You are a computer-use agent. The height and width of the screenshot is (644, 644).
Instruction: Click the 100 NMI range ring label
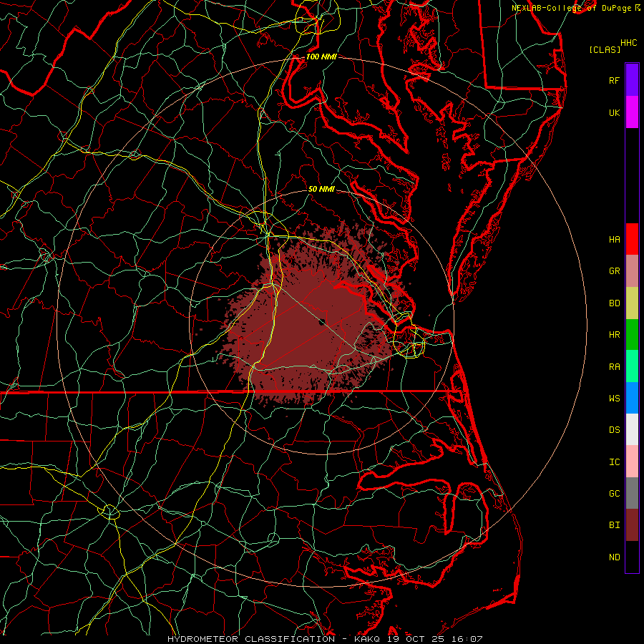click(x=321, y=57)
